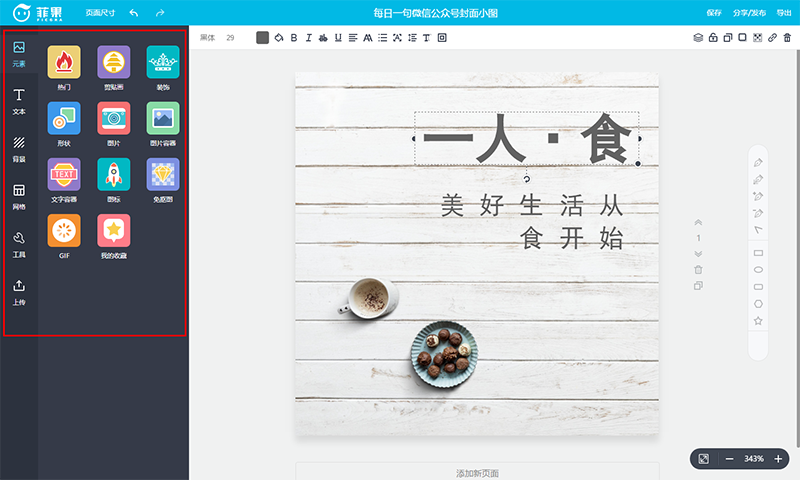Click the bullet list icon
Image resolution: width=800 pixels, height=480 pixels.
pos(382,38)
